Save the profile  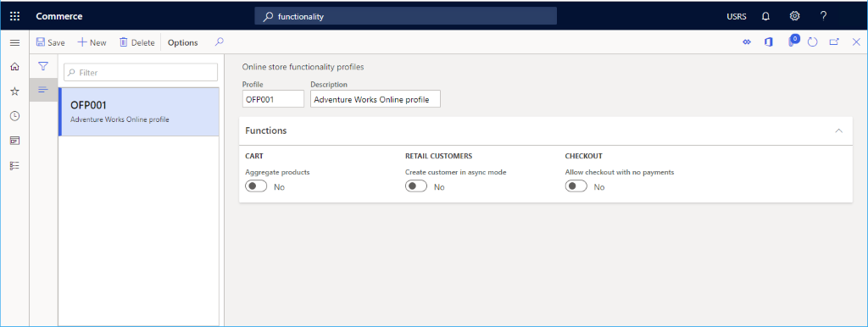50,42
